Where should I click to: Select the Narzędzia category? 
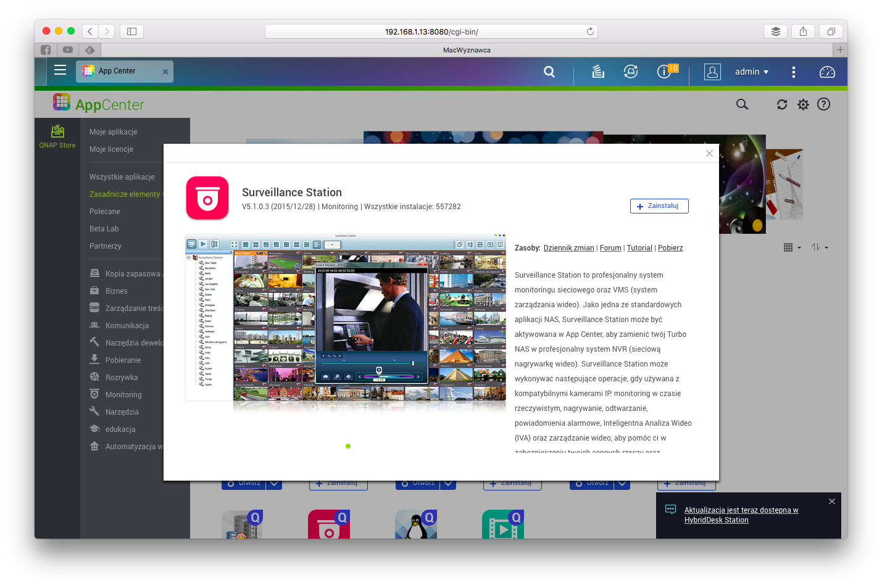point(114,412)
